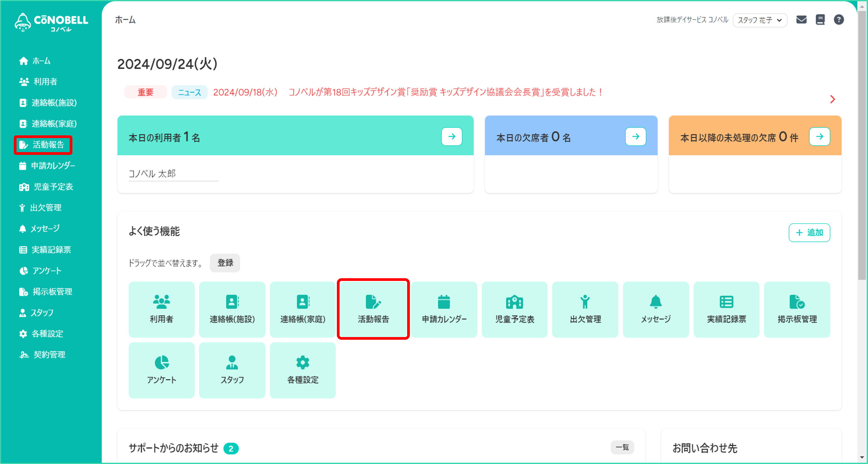Viewport: 868px width, 464px height.
Task: Select 利用者 in the sidebar
Action: [38, 82]
